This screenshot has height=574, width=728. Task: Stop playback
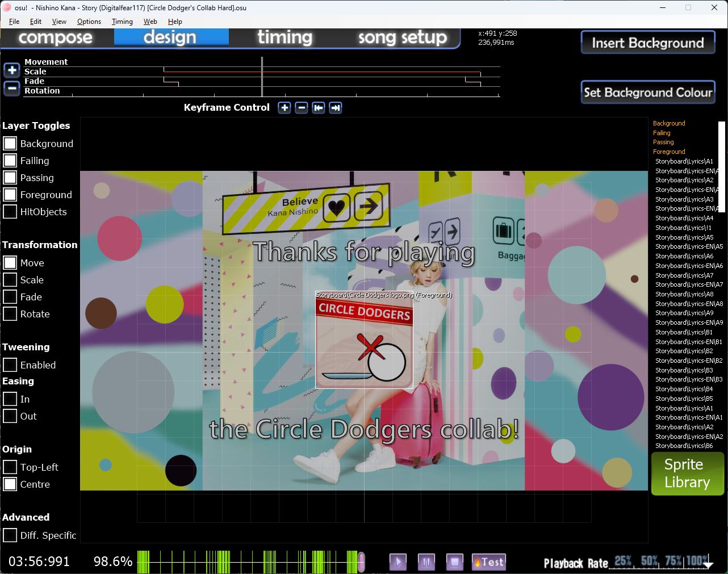[455, 562]
